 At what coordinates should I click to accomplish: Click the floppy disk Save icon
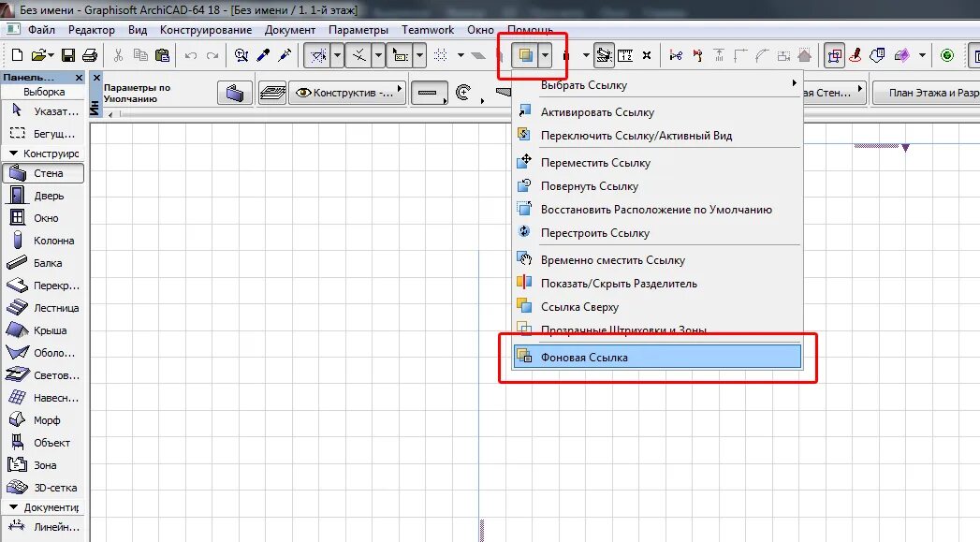tap(68, 55)
